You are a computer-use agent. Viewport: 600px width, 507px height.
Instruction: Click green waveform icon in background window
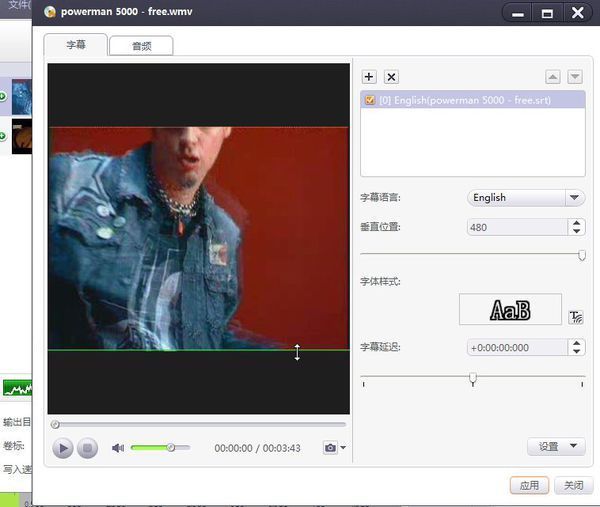pyautogui.click(x=18, y=388)
